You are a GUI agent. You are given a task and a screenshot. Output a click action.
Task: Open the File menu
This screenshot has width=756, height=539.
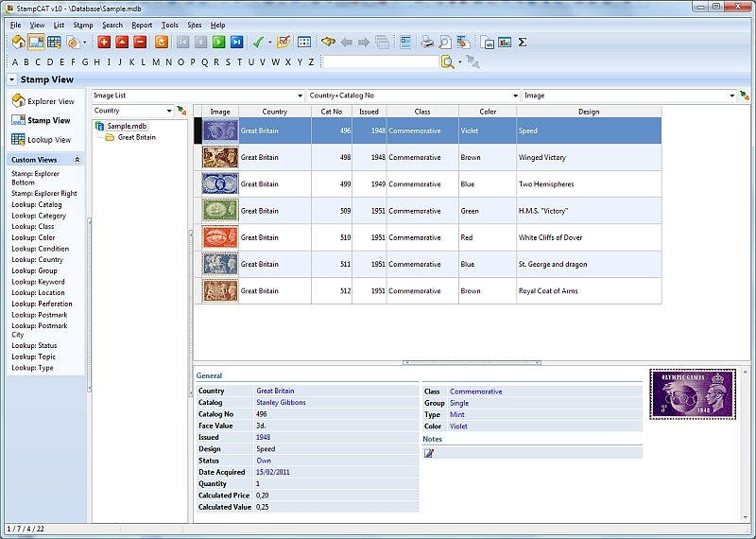(x=15, y=26)
